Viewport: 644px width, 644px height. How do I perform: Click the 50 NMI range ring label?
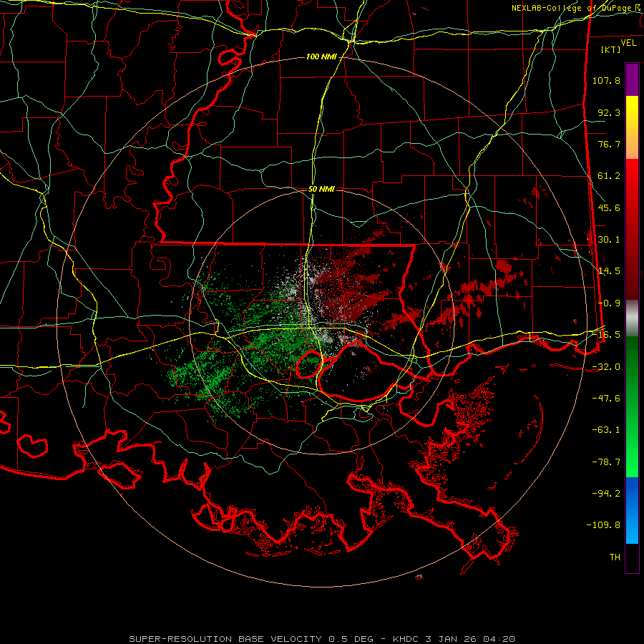point(321,189)
